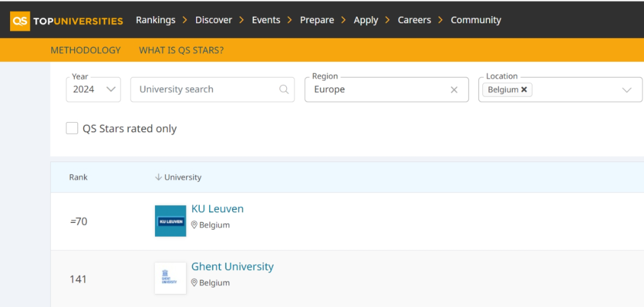Click the Belgium text under Ghent University

pos(215,283)
